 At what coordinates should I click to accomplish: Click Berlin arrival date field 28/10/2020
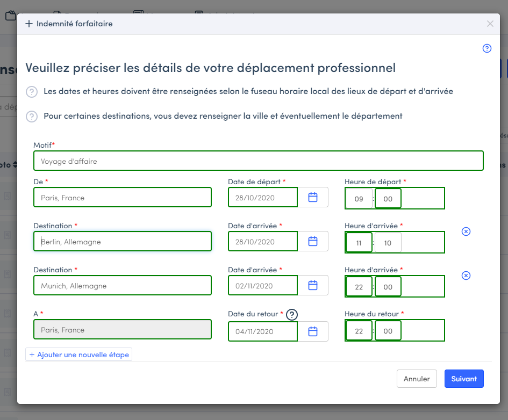tap(263, 241)
